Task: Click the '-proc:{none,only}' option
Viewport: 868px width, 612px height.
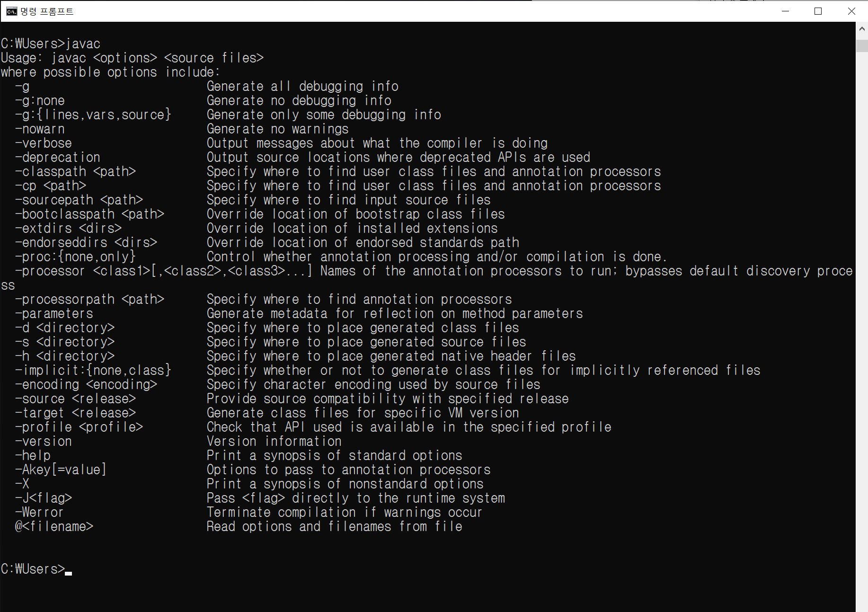Action: [75, 257]
